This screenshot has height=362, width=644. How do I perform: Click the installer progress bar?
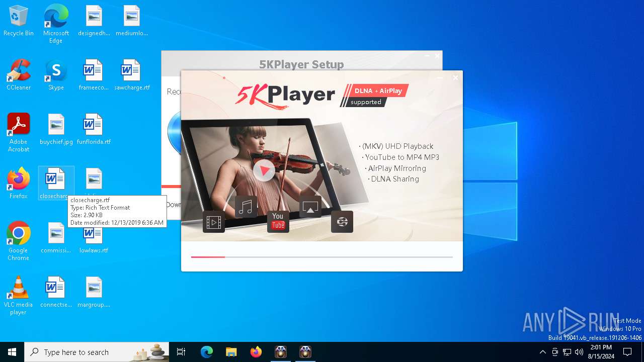point(322,257)
